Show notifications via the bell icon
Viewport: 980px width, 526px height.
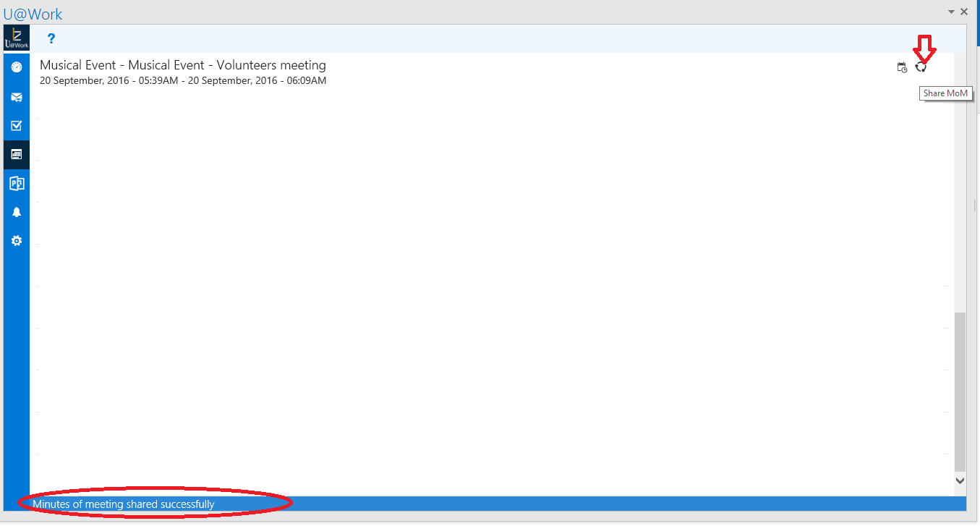pos(17,212)
